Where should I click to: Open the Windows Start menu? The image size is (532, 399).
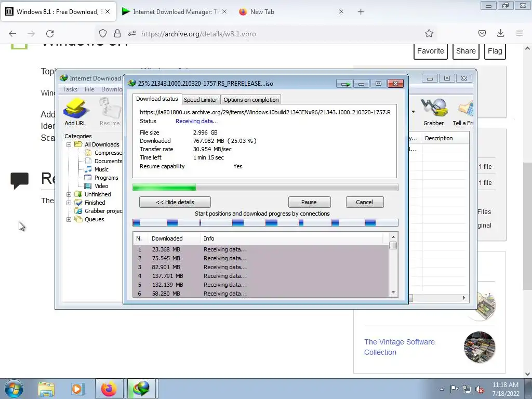[x=14, y=389]
